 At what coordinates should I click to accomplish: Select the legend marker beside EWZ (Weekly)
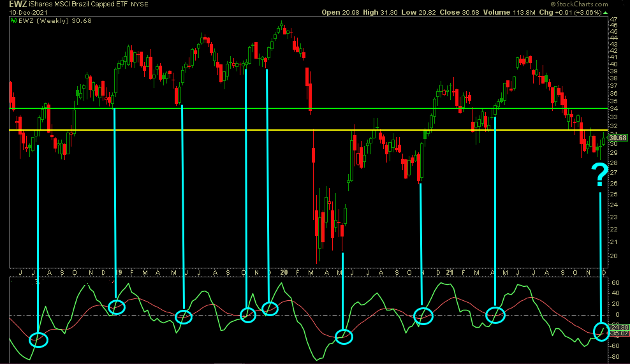pyautogui.click(x=13, y=20)
